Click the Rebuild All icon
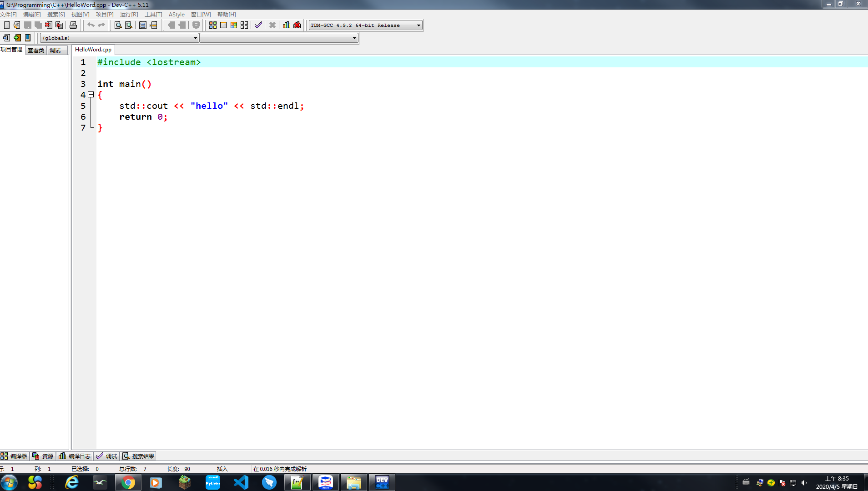The width and height of the screenshot is (868, 491). pos(244,25)
